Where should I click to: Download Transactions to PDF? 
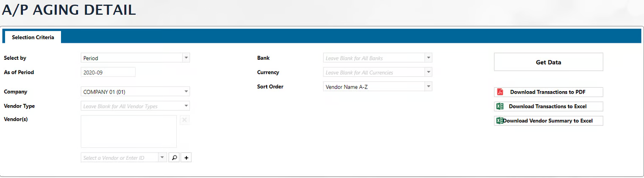coord(550,92)
